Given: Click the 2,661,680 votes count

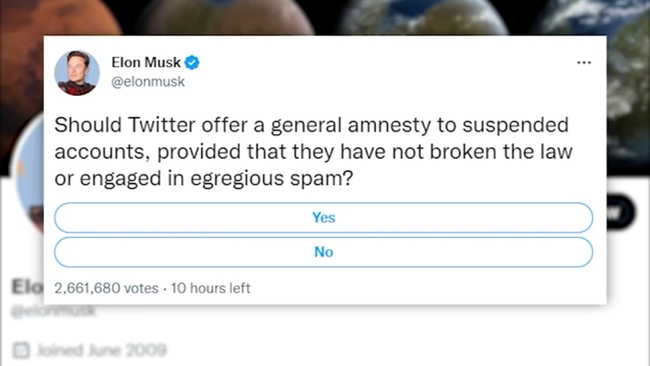Looking at the screenshot, I should coord(107,288).
